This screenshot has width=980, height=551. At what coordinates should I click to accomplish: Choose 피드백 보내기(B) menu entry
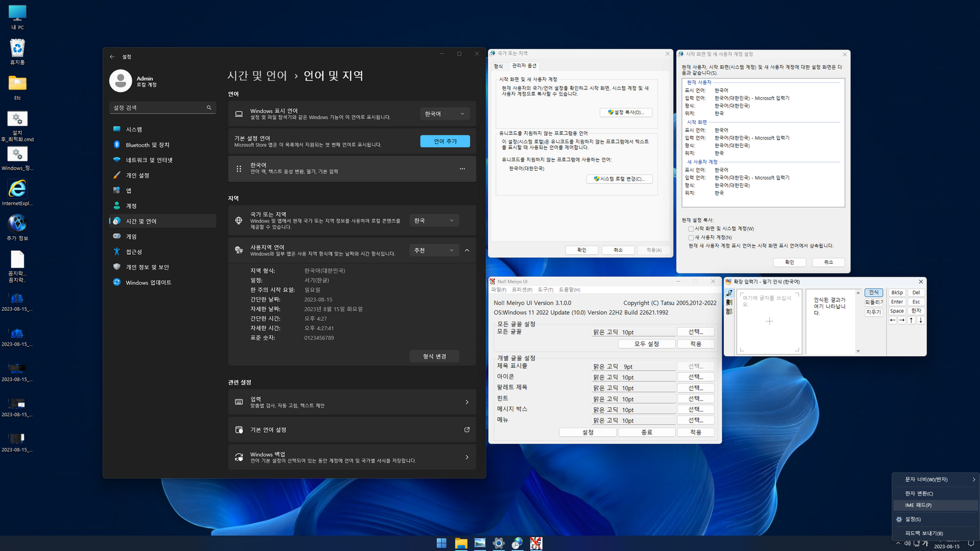(x=936, y=533)
